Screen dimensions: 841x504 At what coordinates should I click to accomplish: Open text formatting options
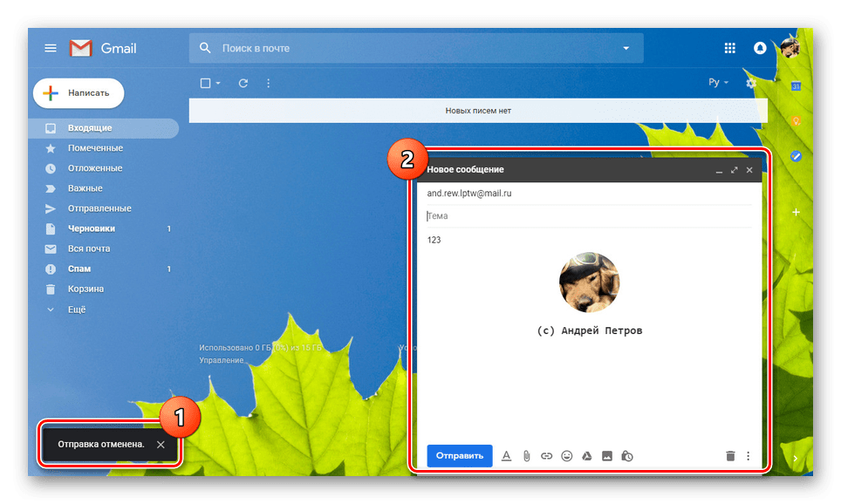point(506,456)
